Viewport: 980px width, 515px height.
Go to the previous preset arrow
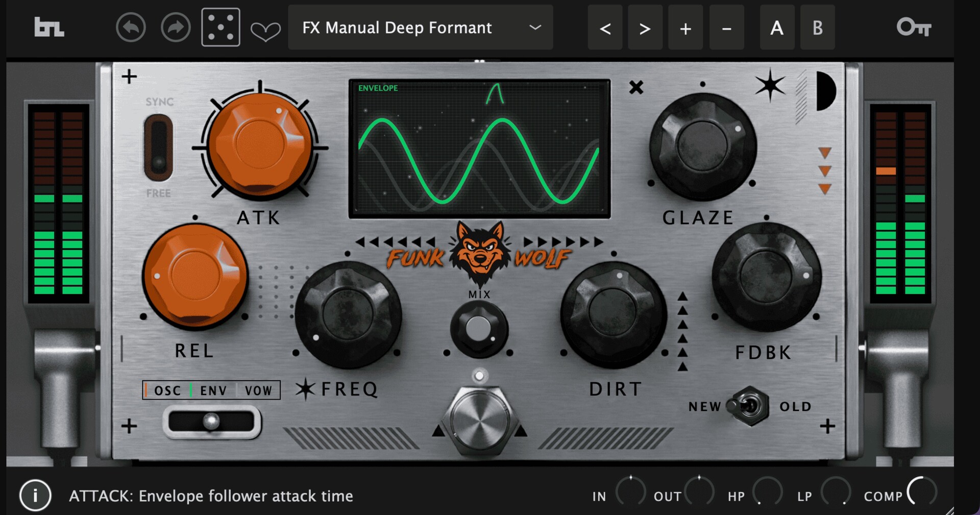pos(605,28)
